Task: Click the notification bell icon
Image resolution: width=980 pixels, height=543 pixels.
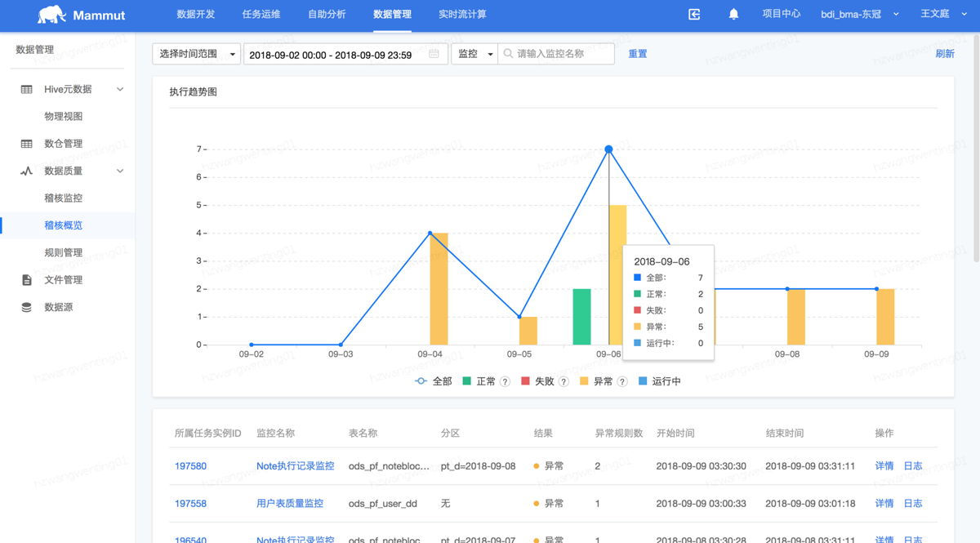Action: [733, 15]
